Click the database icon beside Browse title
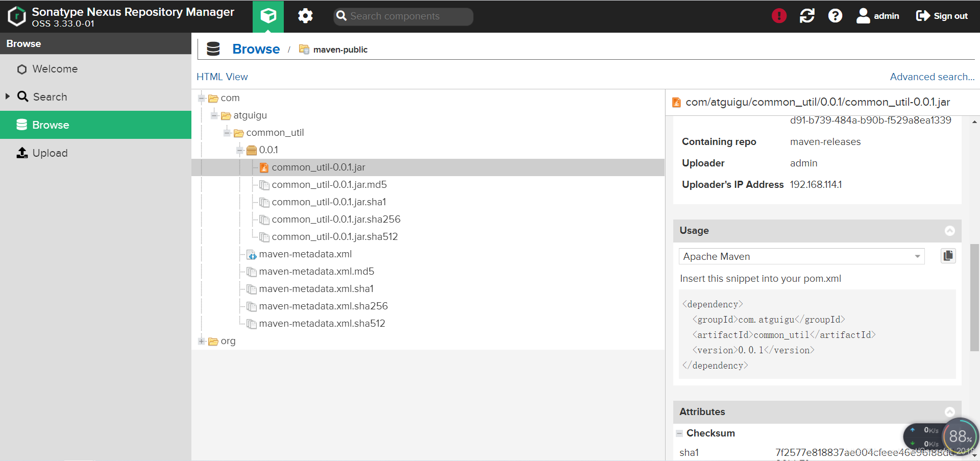Viewport: 980px width, 461px height. (213, 49)
